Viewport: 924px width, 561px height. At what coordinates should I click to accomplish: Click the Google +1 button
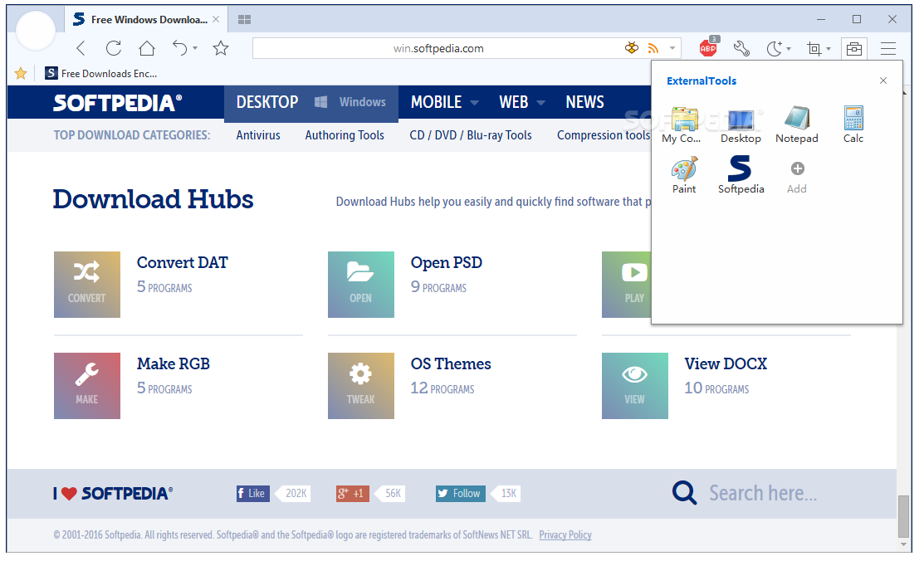point(352,493)
